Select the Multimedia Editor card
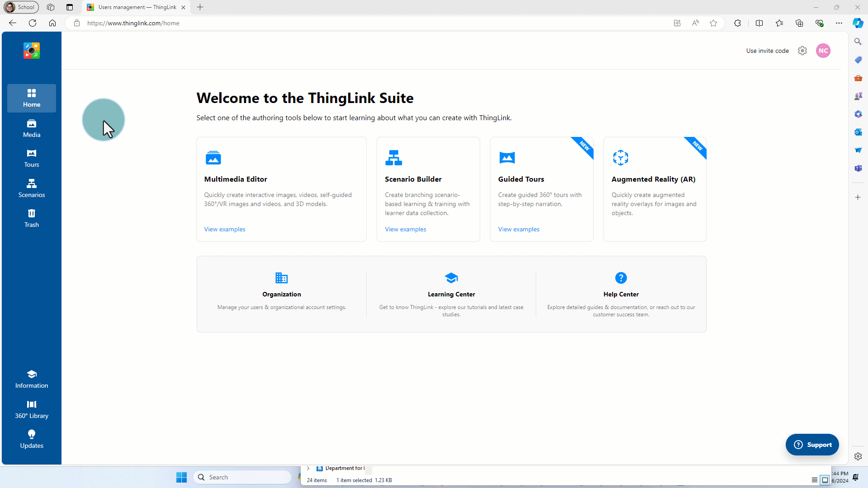Image resolution: width=868 pixels, height=488 pixels. [281, 189]
